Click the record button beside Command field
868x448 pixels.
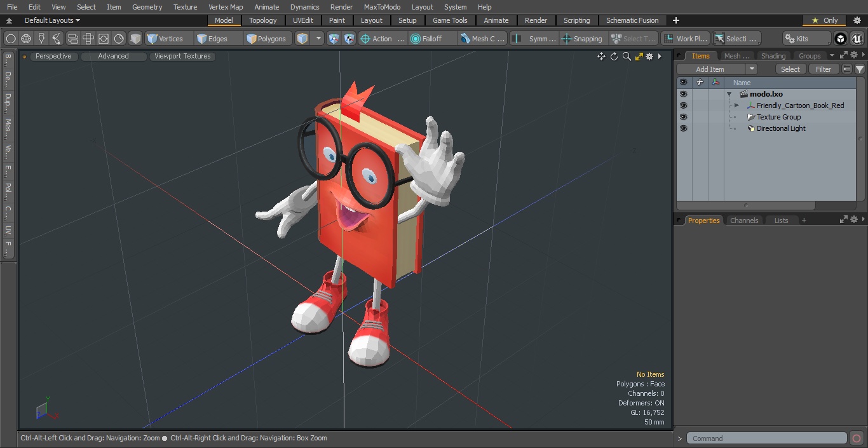point(857,438)
